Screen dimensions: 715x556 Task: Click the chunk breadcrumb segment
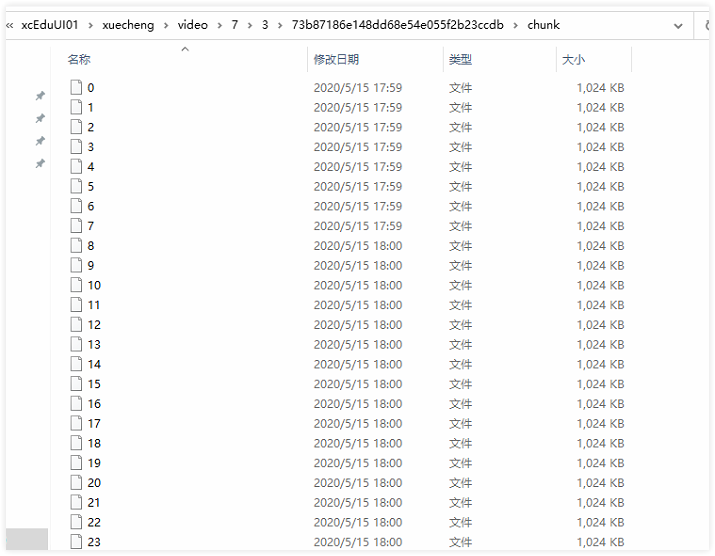pyautogui.click(x=544, y=25)
